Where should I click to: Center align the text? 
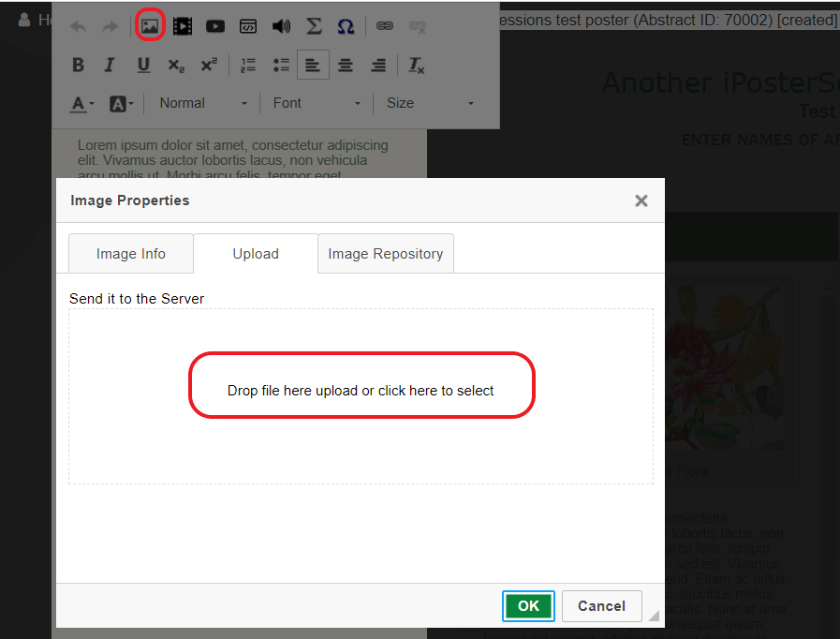[x=346, y=65]
